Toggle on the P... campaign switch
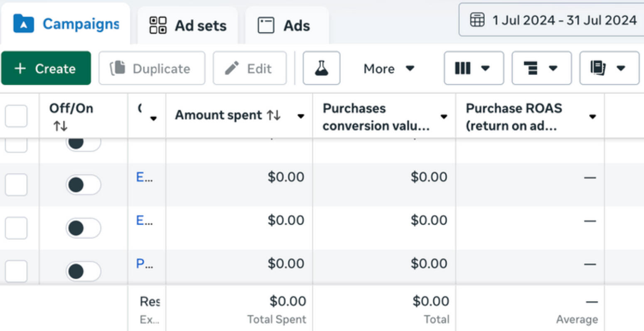The width and height of the screenshot is (644, 331). [83, 271]
